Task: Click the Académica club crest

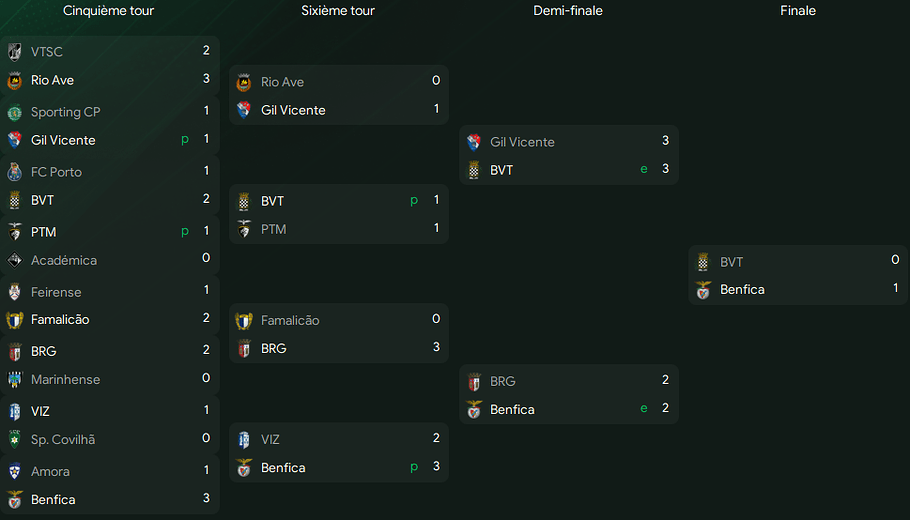Action: point(15,260)
